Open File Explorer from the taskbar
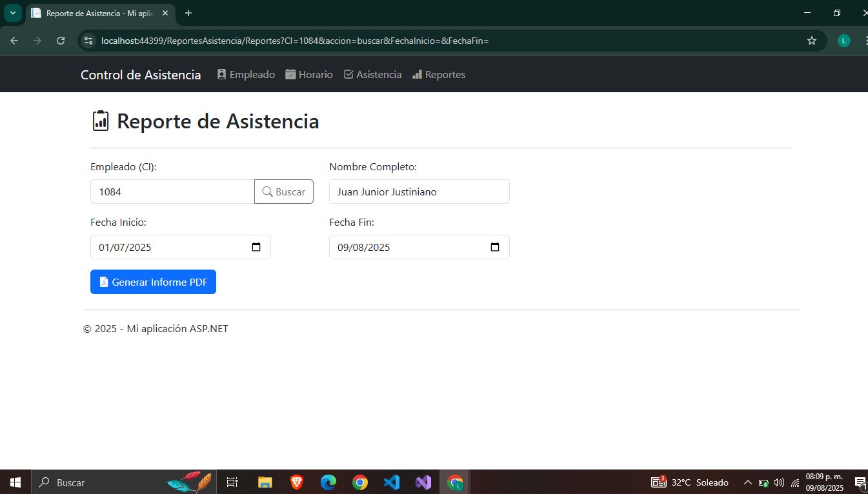This screenshot has height=494, width=868. [265, 482]
